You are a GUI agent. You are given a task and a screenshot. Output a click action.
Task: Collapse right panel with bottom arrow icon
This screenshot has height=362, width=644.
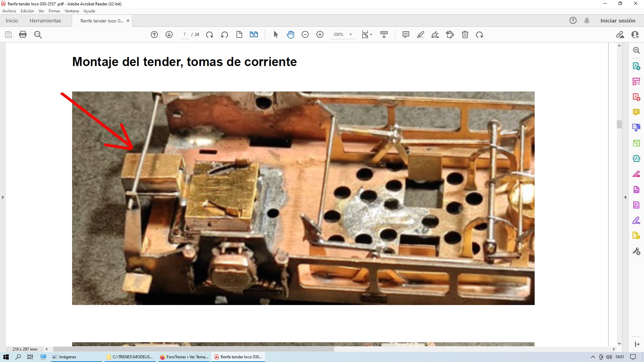[x=637, y=344]
